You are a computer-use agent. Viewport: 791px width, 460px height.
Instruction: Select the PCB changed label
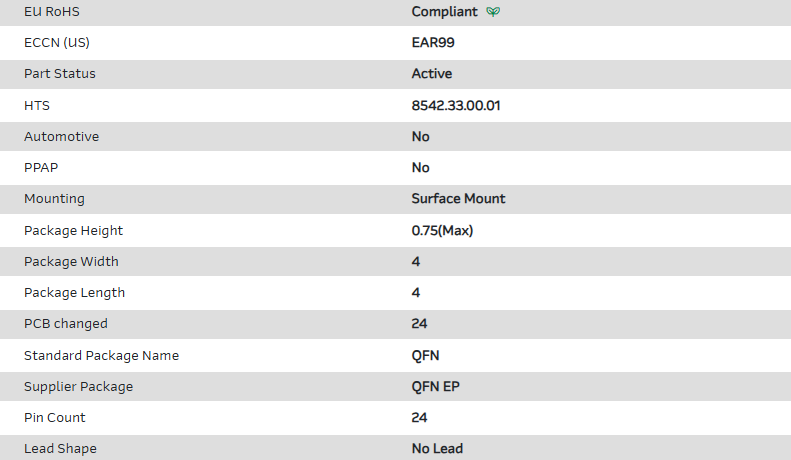(65, 323)
